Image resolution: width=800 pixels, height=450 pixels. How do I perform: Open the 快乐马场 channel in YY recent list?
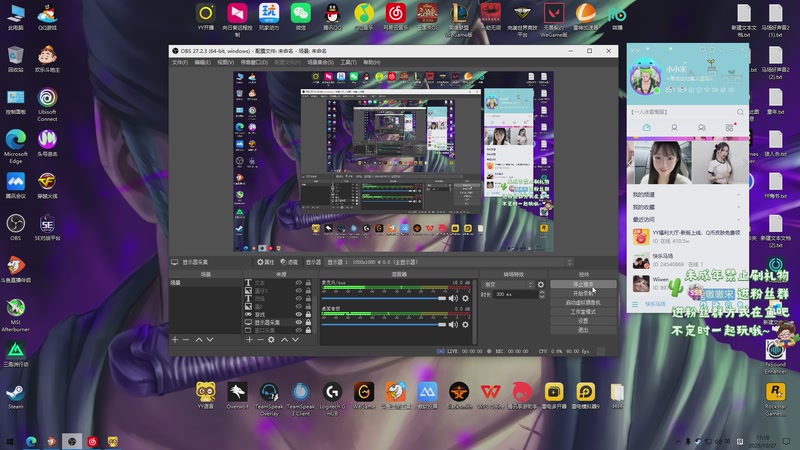(x=687, y=260)
